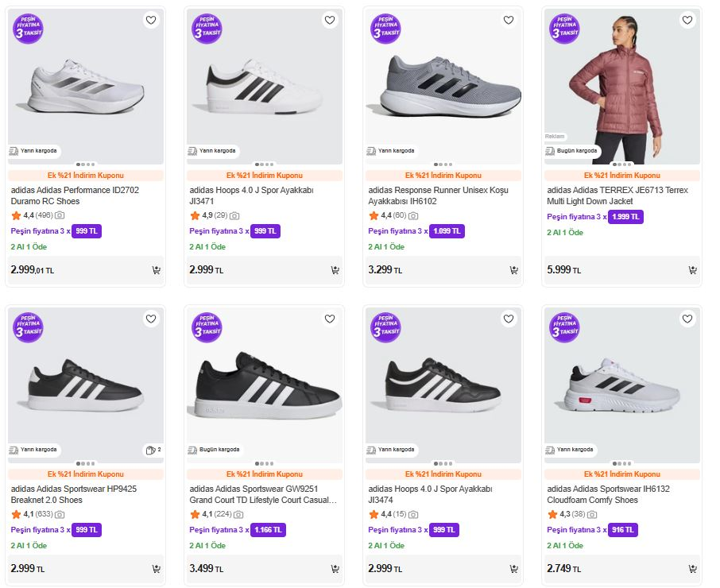Viewport: 720px width, 588px height.
Task: Favorite the Duramo RC Shoes with heart icon
Action: [x=151, y=21]
